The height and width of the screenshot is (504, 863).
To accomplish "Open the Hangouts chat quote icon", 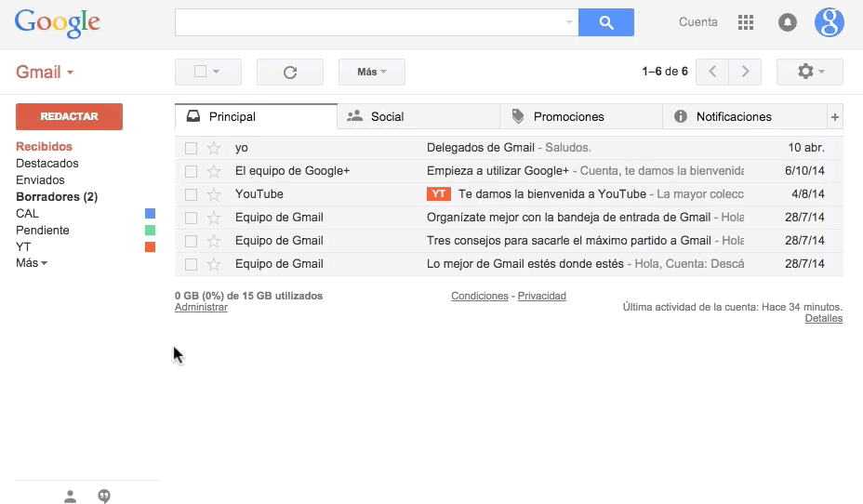I will tap(104, 497).
